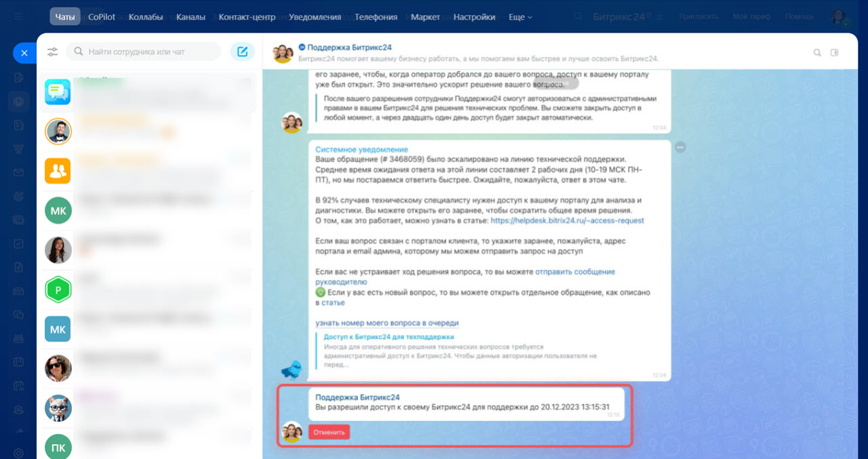868x459 pixels.
Task: Close the messenger panel with the X button
Action: [24, 53]
